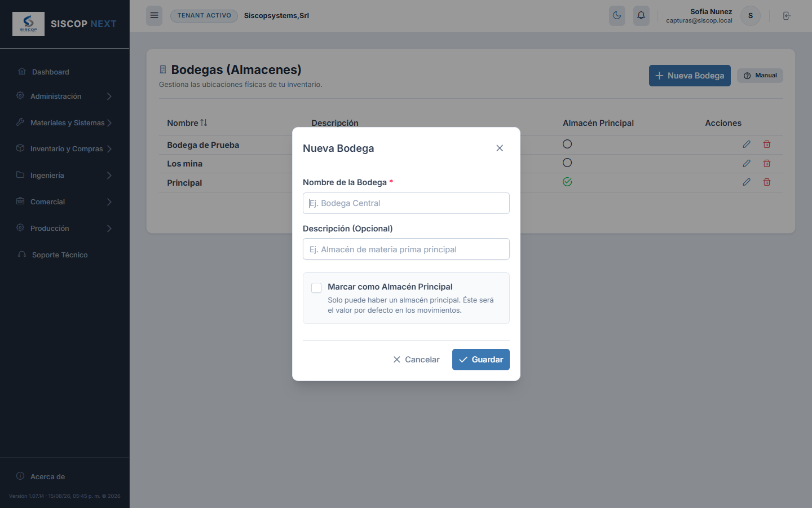This screenshot has width=812, height=508.
Task: Expand Inventario y Compras menu
Action: coord(64,149)
